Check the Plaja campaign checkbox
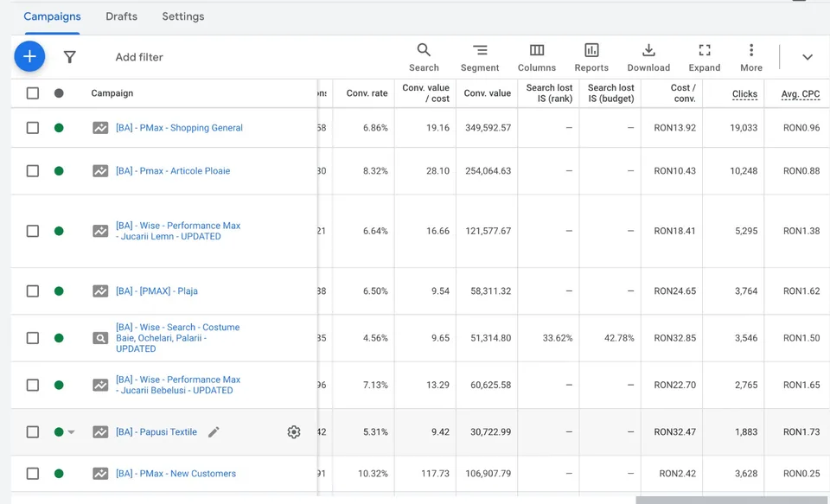The height and width of the screenshot is (504, 830). click(33, 291)
